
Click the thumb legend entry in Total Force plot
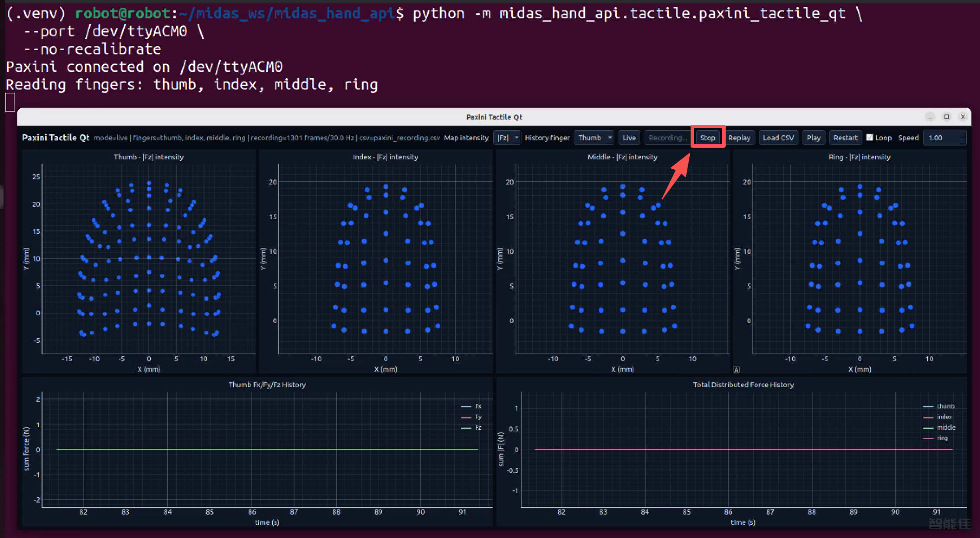point(939,406)
